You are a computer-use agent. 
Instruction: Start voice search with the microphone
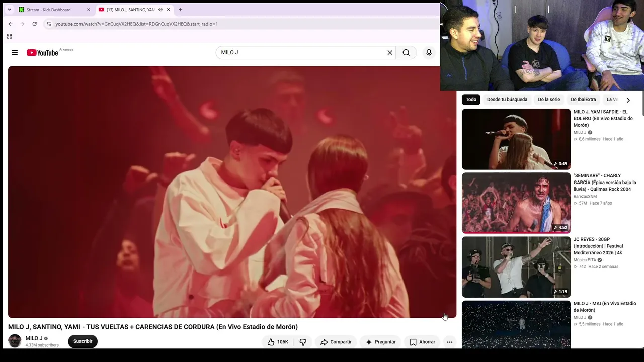click(429, 52)
